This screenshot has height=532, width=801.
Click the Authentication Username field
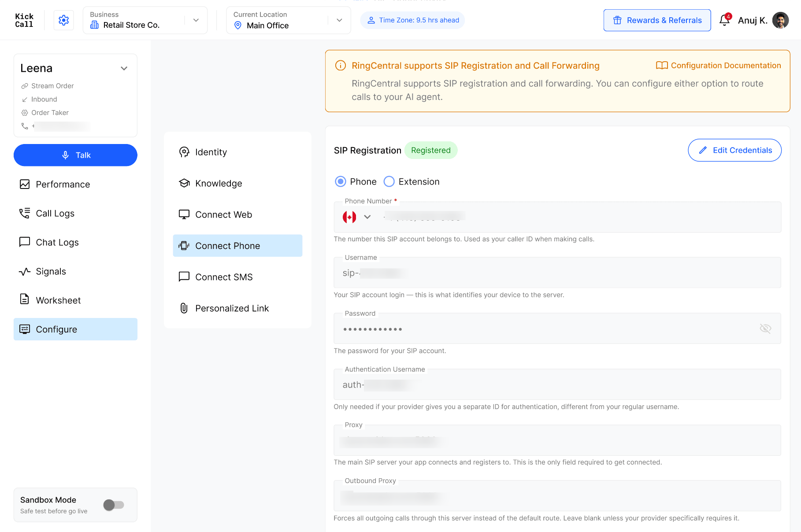pos(557,384)
